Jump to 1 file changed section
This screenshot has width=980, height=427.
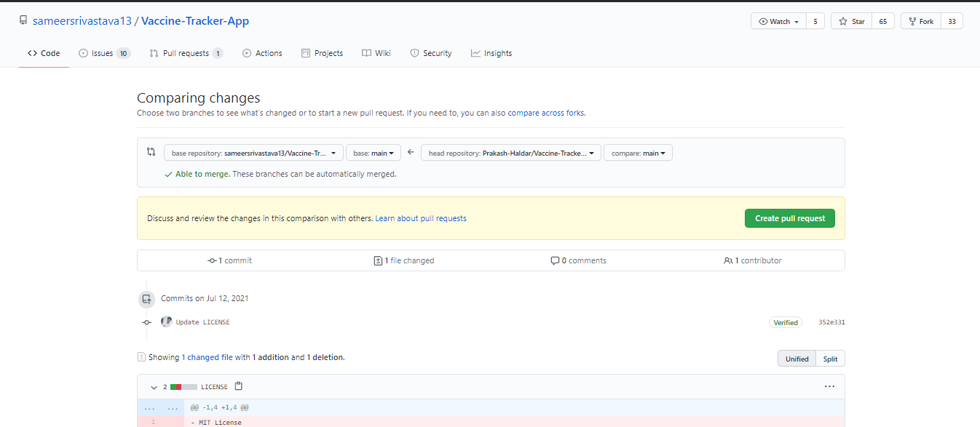point(404,260)
